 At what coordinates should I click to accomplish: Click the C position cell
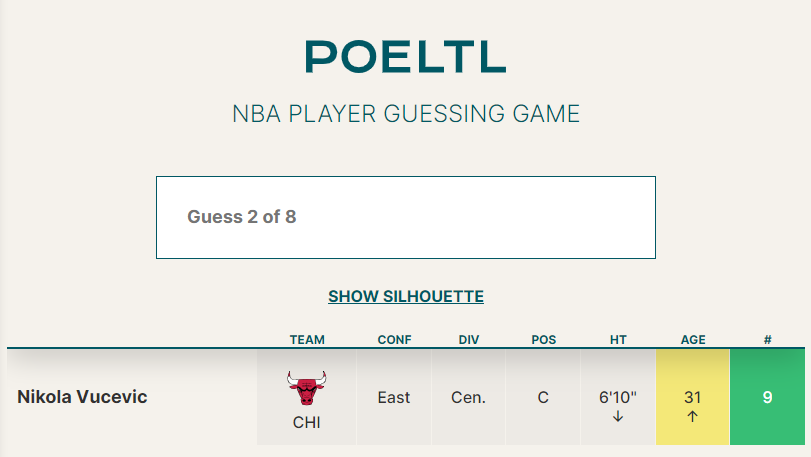coord(543,397)
